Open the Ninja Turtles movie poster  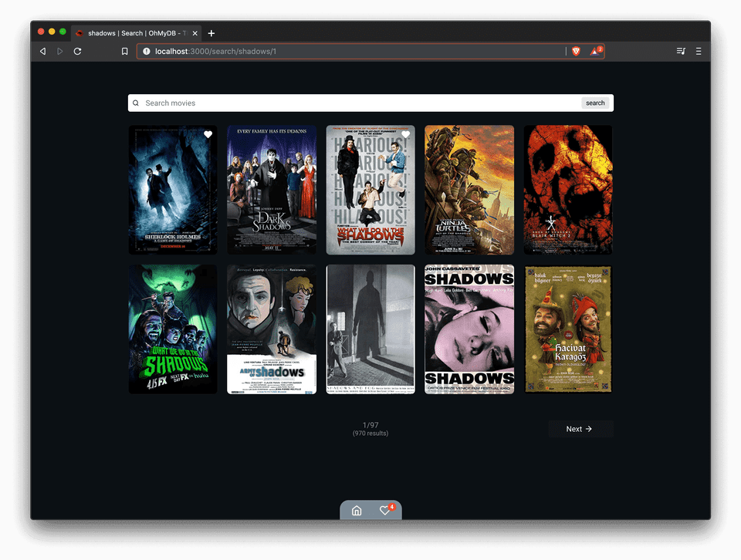coord(469,190)
